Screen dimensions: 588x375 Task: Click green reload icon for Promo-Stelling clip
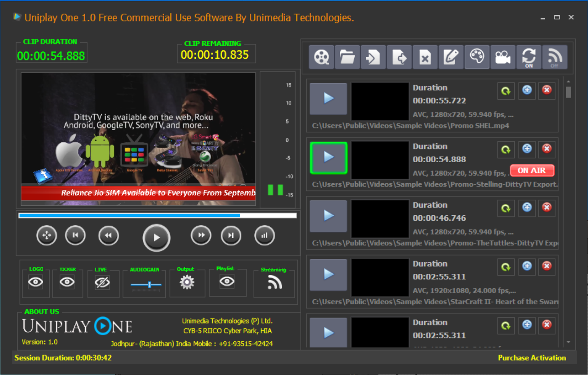click(x=506, y=149)
